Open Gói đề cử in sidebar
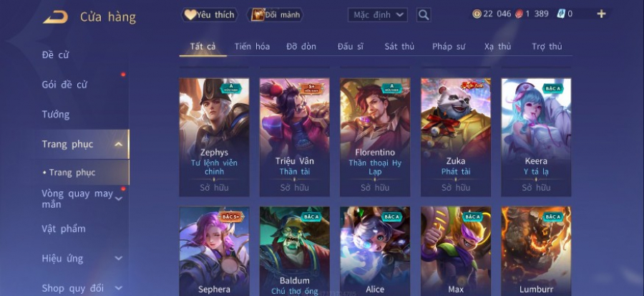This screenshot has width=644, height=296. (x=64, y=85)
